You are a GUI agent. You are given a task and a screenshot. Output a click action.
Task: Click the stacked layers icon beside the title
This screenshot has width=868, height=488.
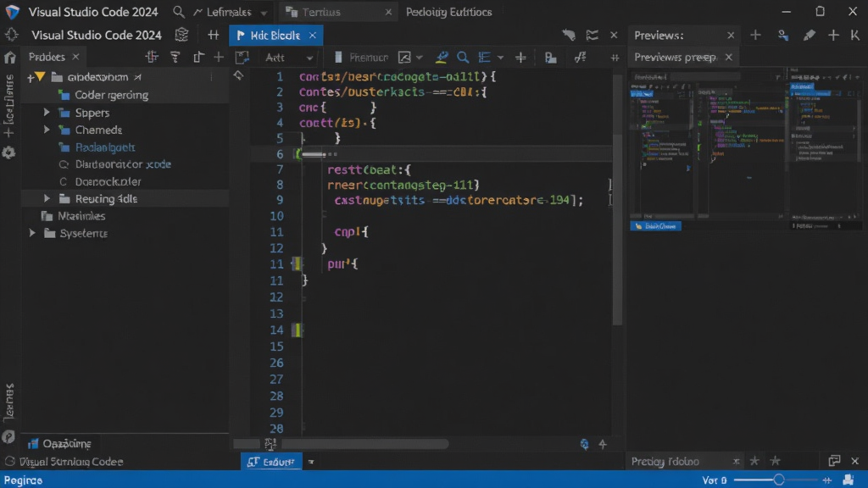(181, 35)
